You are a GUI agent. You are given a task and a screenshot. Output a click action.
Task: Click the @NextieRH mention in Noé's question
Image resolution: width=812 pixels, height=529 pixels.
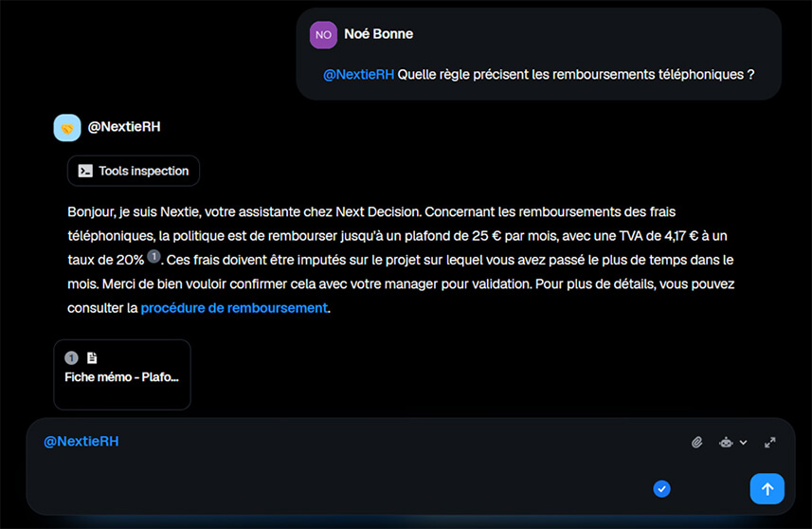(x=358, y=74)
